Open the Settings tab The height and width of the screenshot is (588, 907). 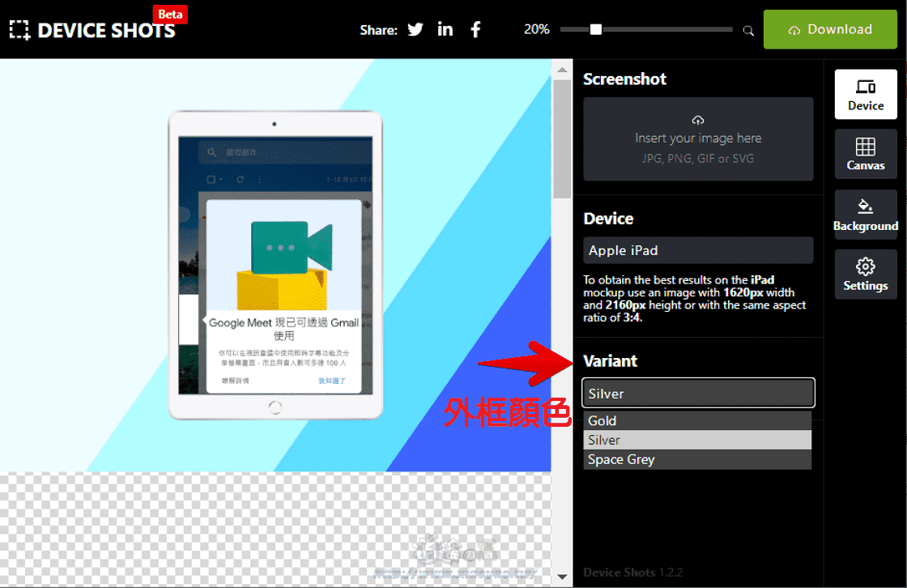pyautogui.click(x=866, y=275)
